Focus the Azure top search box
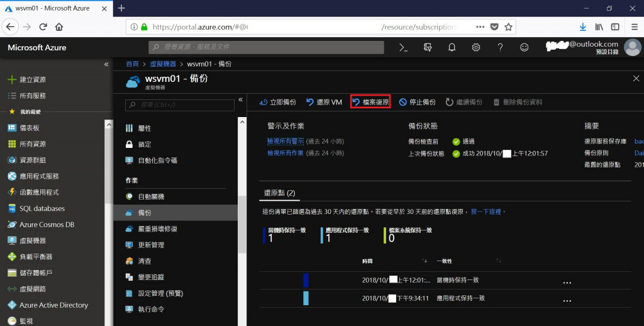This screenshot has width=644, height=326. coord(266,47)
